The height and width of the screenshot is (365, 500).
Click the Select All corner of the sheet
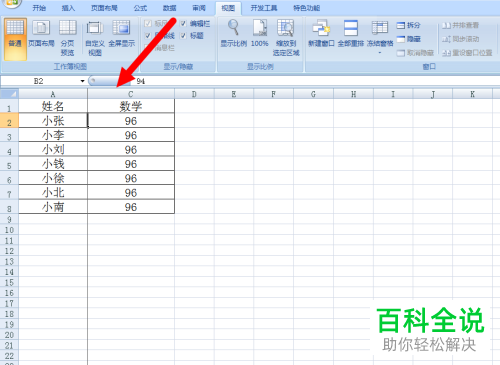coord(9,94)
